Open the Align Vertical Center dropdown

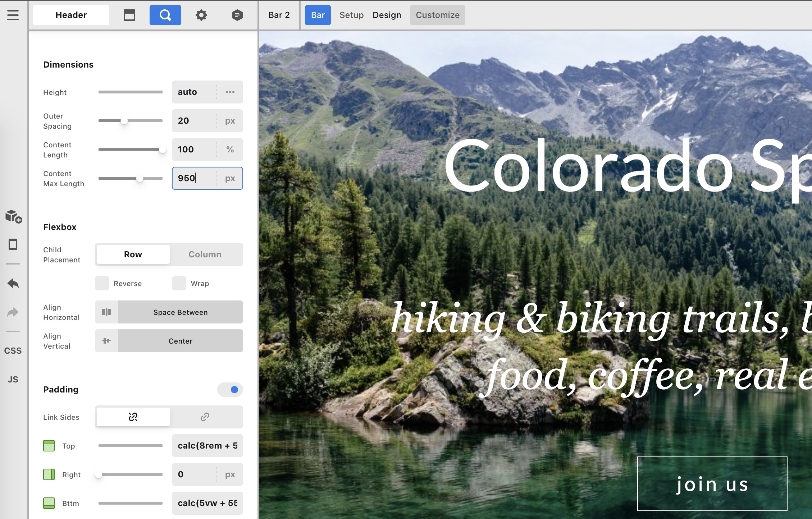click(x=180, y=341)
